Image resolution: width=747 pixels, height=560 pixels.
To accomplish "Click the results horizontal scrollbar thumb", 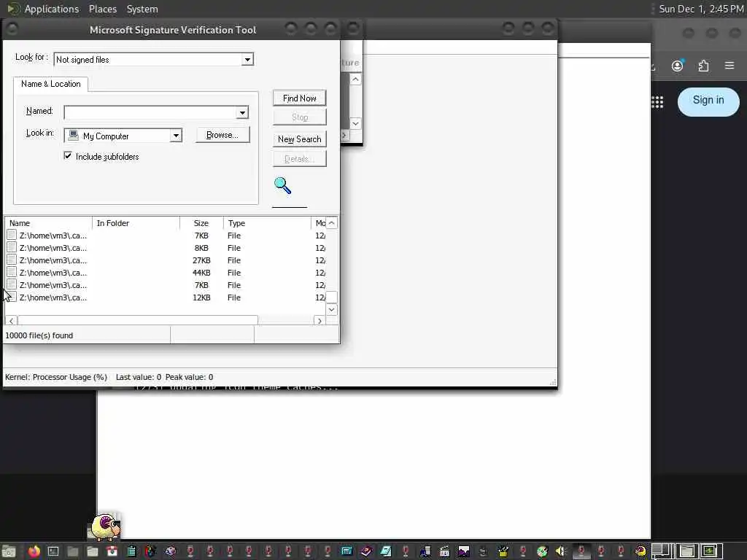I will (x=138, y=321).
